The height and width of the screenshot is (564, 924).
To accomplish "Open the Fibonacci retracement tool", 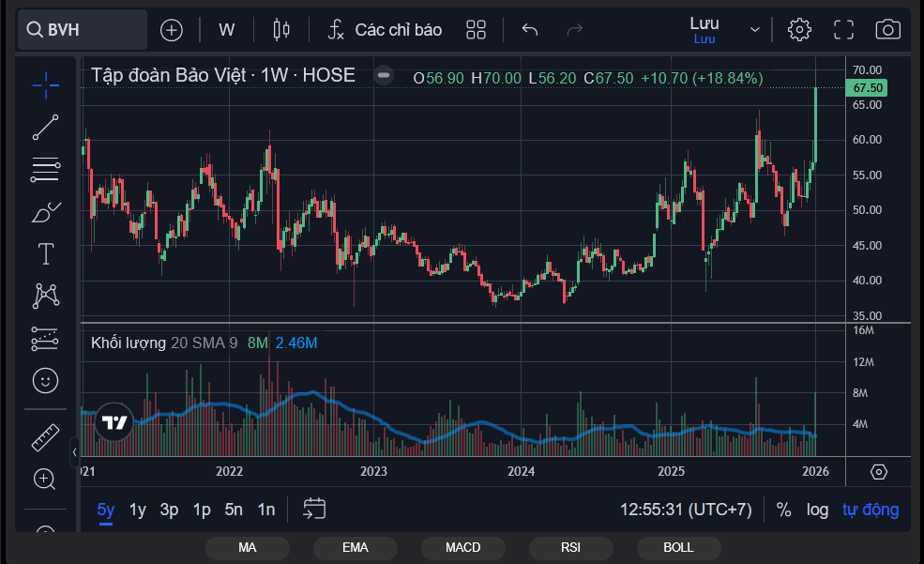I will click(44, 170).
